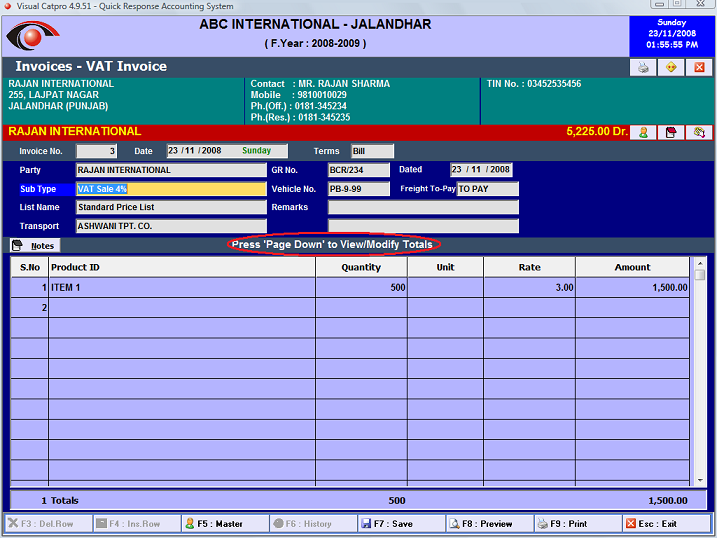Viewport: 717px width, 538px height.
Task: Click the row 1 amount cell 1,500.00
Action: 632,288
